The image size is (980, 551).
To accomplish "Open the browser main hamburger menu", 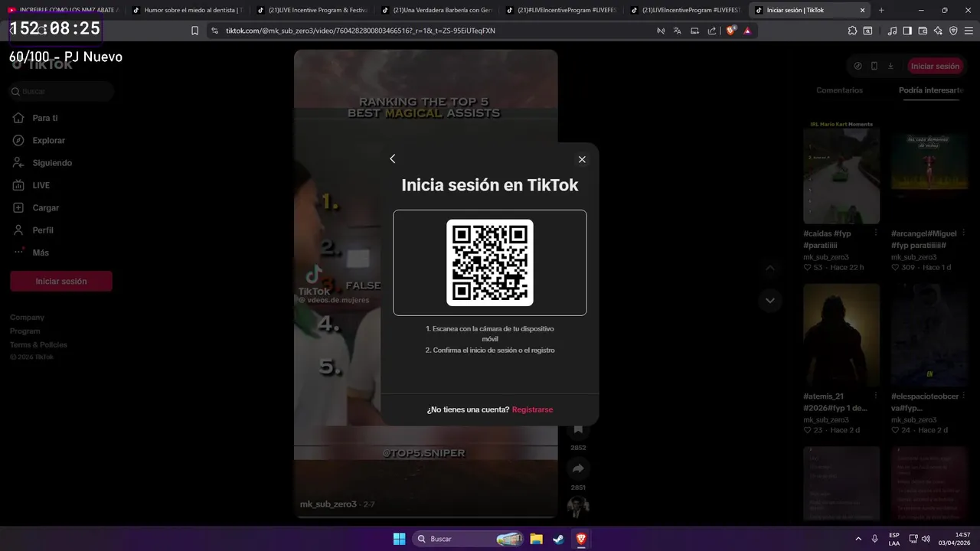I will click(968, 31).
